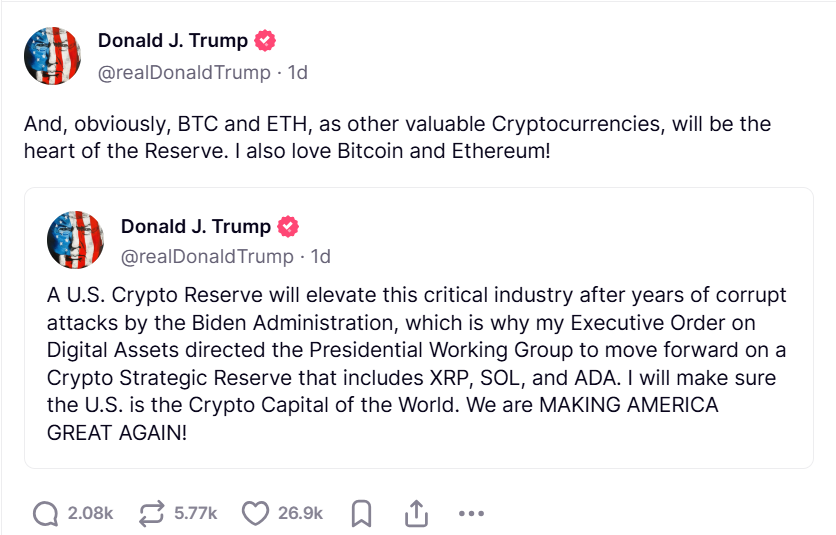Click the verified badge on the main post
The image size is (836, 535).
pyautogui.click(x=265, y=41)
